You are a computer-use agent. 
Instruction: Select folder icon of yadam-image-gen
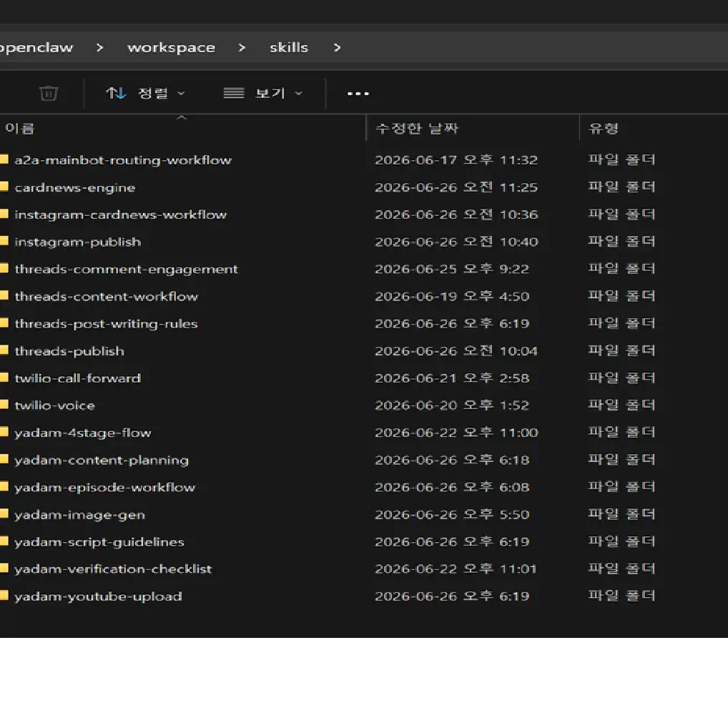(4, 514)
